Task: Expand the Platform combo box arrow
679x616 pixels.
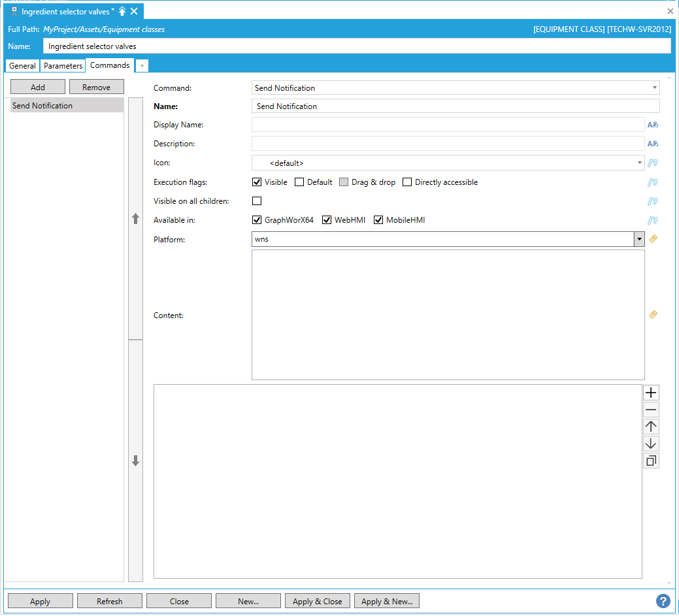Action: pos(639,239)
